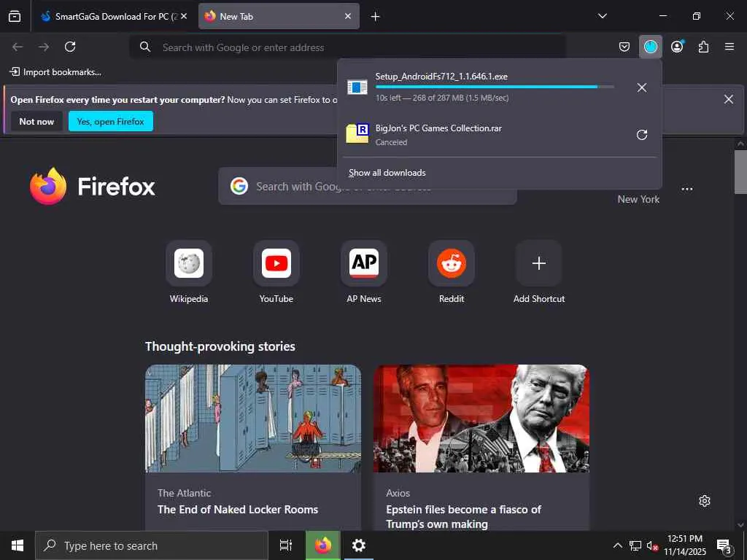The height and width of the screenshot is (560, 747).
Task: Open the Firefox application hamburger menu
Action: click(x=729, y=47)
